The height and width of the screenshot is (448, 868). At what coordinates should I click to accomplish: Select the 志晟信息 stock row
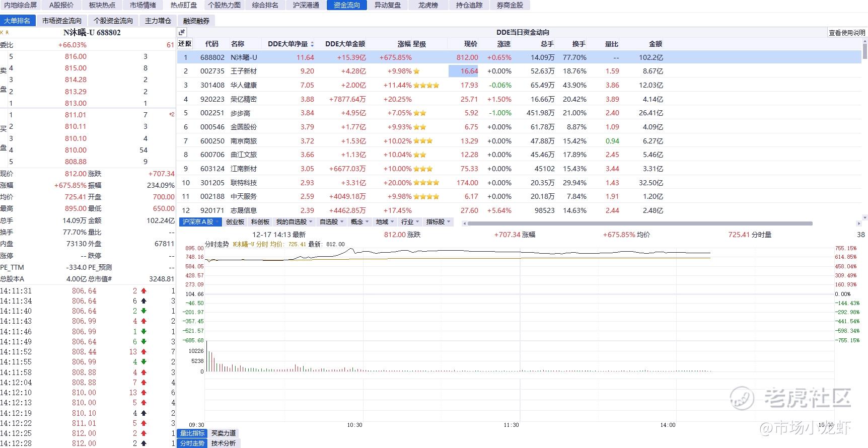[519, 210]
